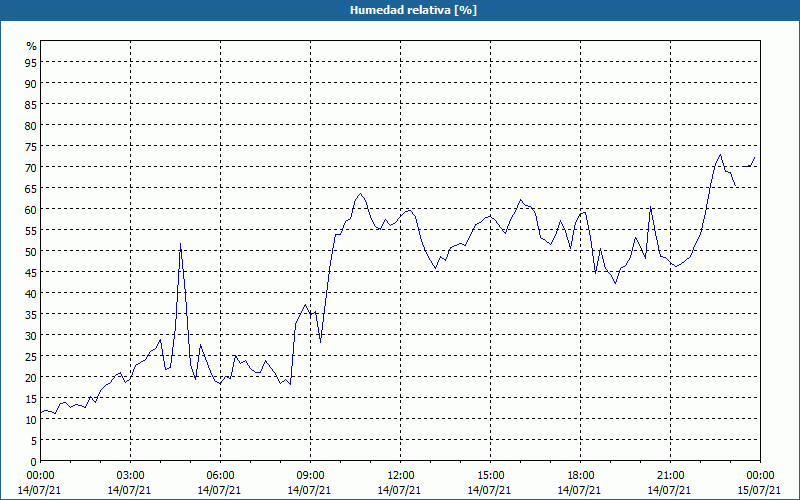Click the y-axis value '50'
Image resolution: width=800 pixels, height=500 pixels.
coord(31,252)
